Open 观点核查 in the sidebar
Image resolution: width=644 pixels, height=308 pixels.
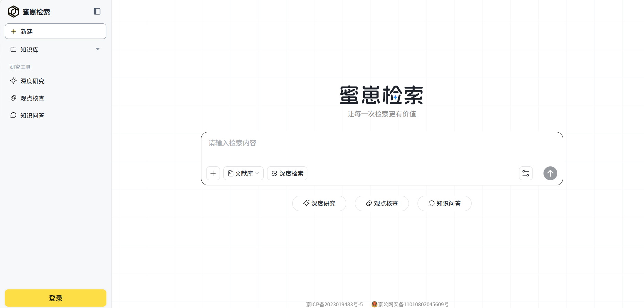pos(55,98)
